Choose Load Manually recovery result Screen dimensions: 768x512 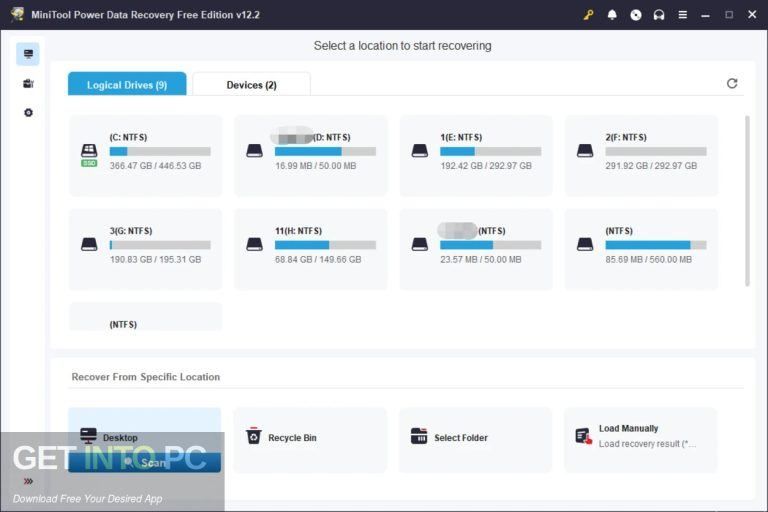click(640, 440)
